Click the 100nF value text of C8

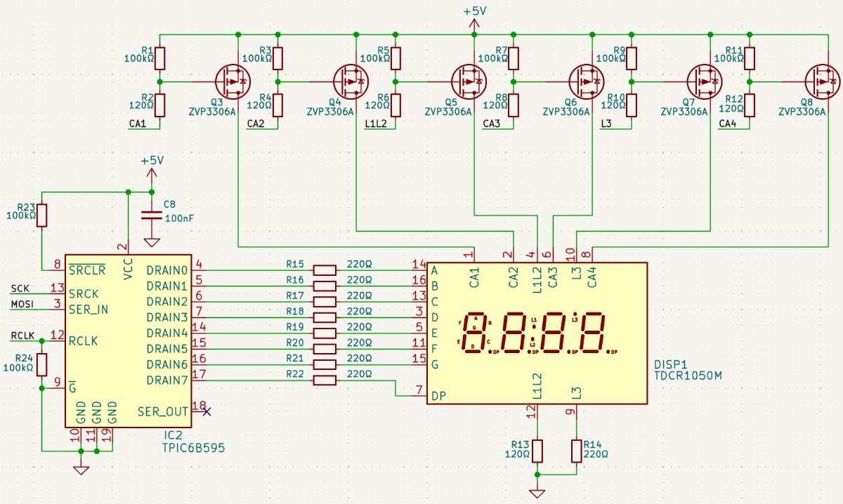(x=178, y=218)
